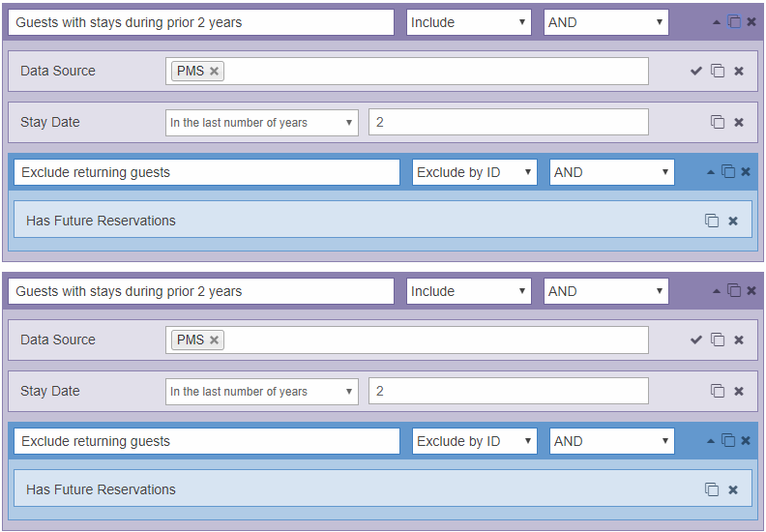
Task: Edit the first group name field
Action: pyautogui.click(x=201, y=22)
